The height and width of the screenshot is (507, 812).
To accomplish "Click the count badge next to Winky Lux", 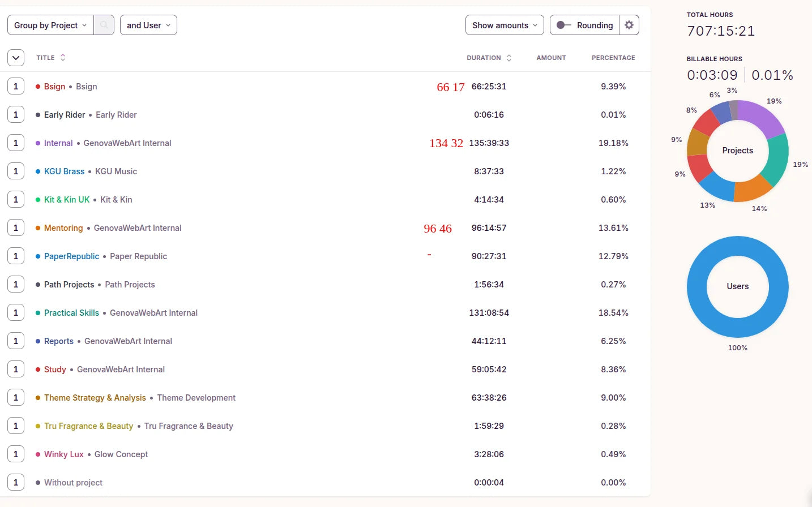I will coord(16,454).
